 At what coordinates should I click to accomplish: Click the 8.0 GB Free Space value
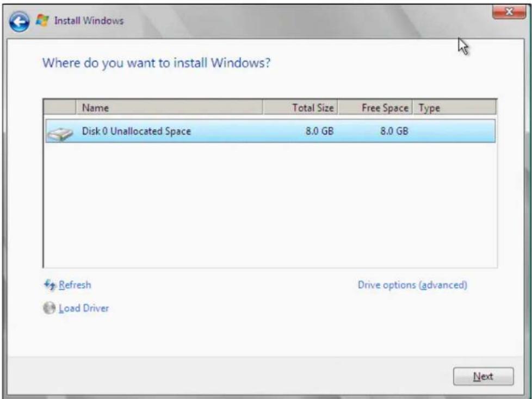pos(394,131)
